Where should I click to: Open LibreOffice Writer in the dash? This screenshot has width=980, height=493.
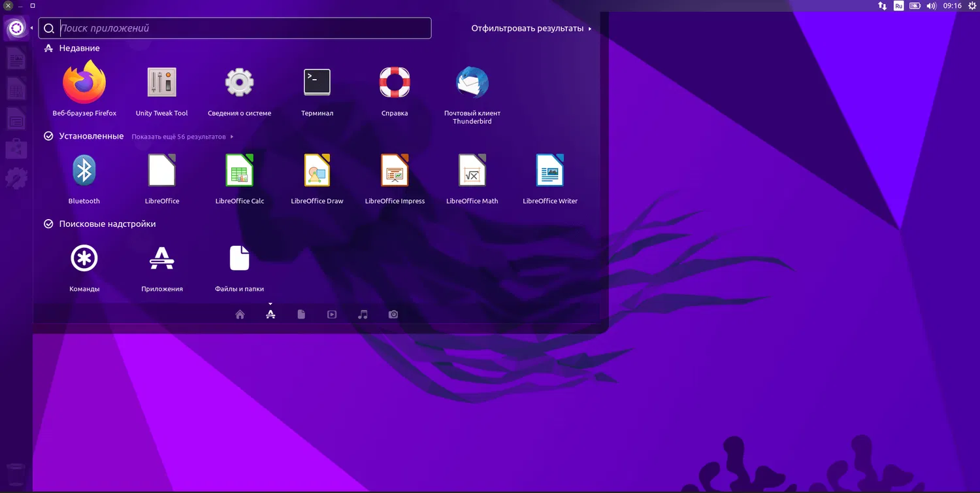550,170
